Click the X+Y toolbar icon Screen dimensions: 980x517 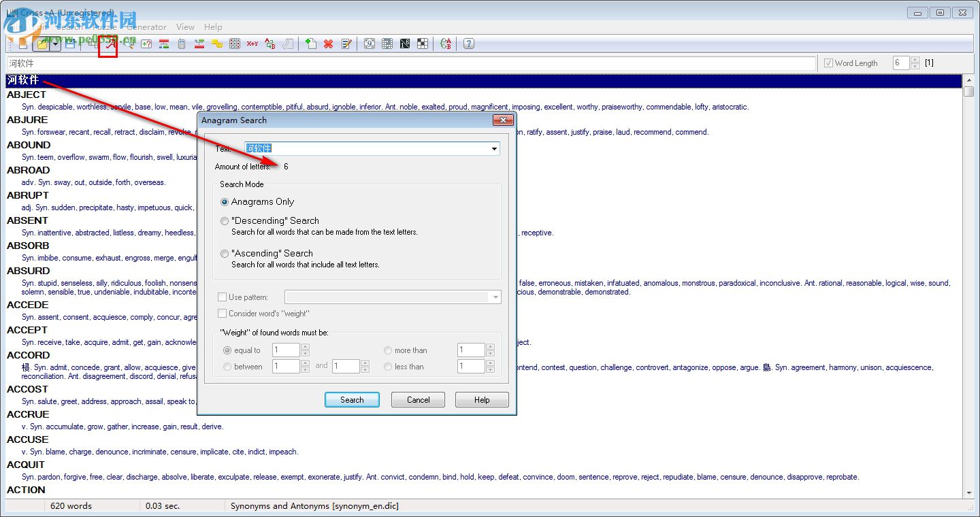pos(252,44)
